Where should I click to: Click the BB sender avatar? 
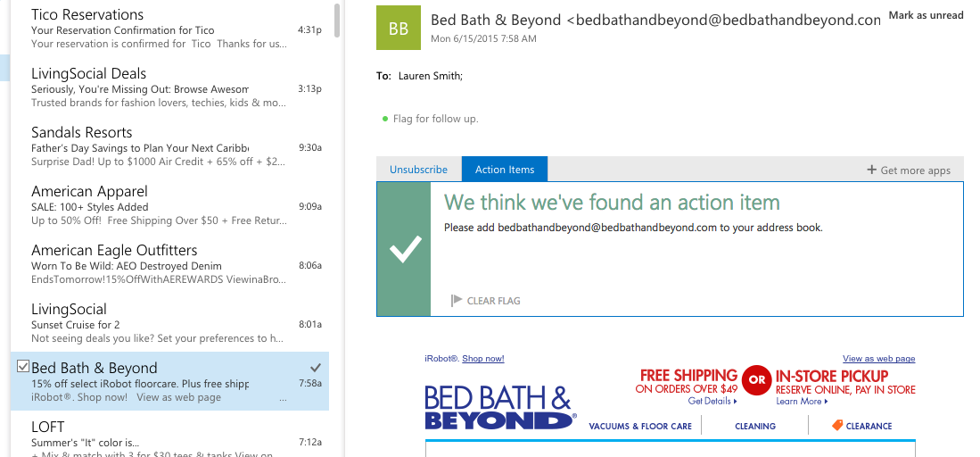pos(398,28)
